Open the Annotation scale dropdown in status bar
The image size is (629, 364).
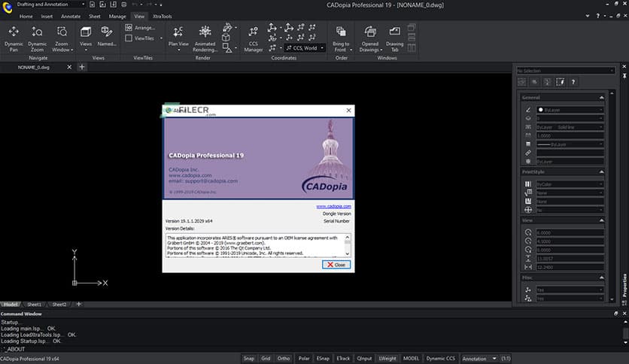pyautogui.click(x=480, y=359)
